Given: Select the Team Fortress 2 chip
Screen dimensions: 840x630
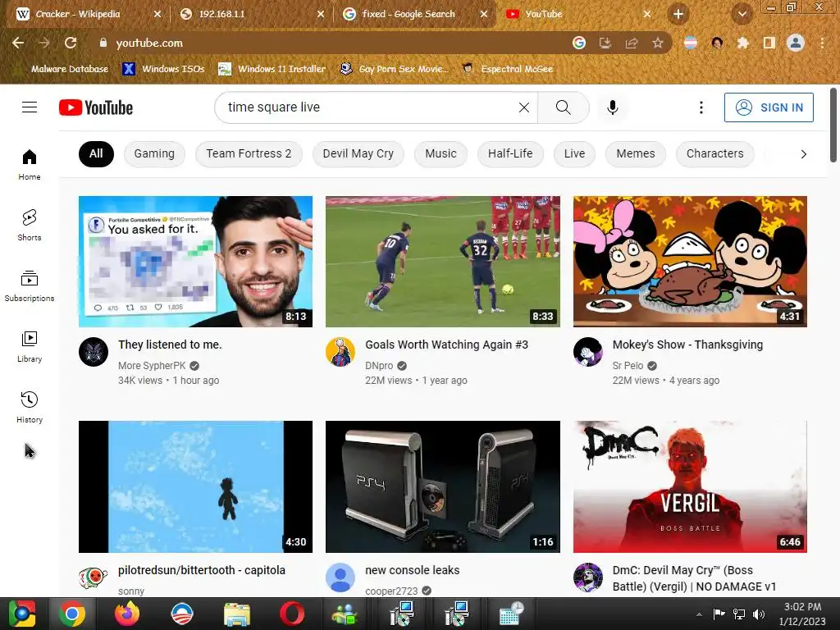Looking at the screenshot, I should coord(249,153).
